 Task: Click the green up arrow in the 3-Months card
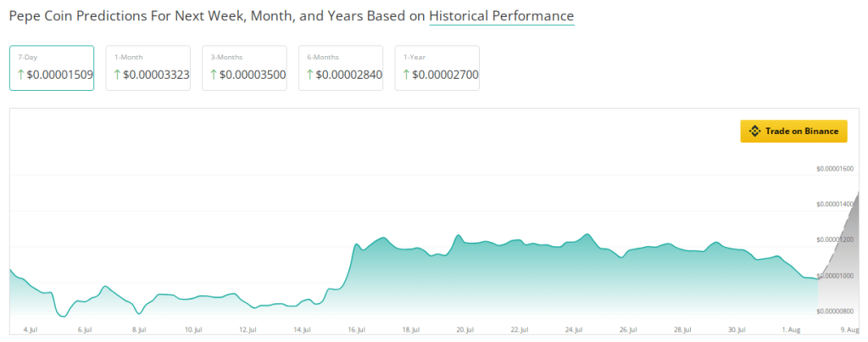(x=214, y=75)
